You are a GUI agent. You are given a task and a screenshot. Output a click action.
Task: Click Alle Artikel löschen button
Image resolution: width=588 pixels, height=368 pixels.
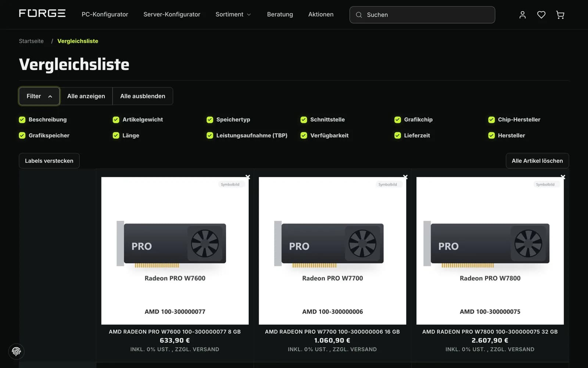tap(537, 161)
